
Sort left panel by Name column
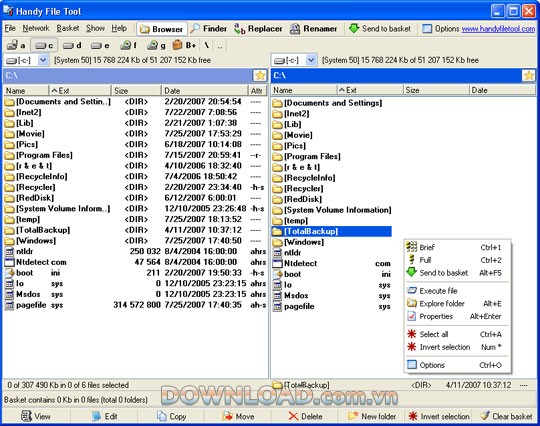click(x=26, y=91)
